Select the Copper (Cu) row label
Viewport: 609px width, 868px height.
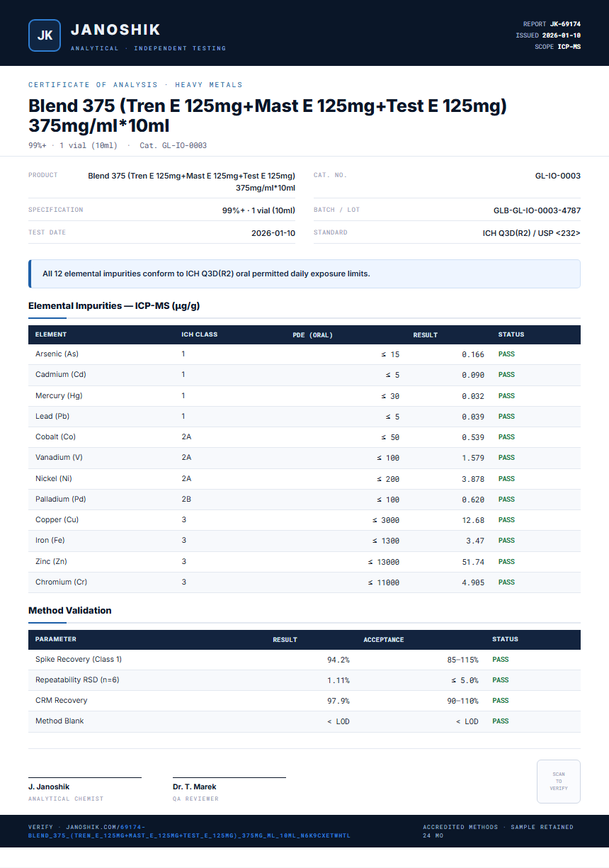click(57, 519)
